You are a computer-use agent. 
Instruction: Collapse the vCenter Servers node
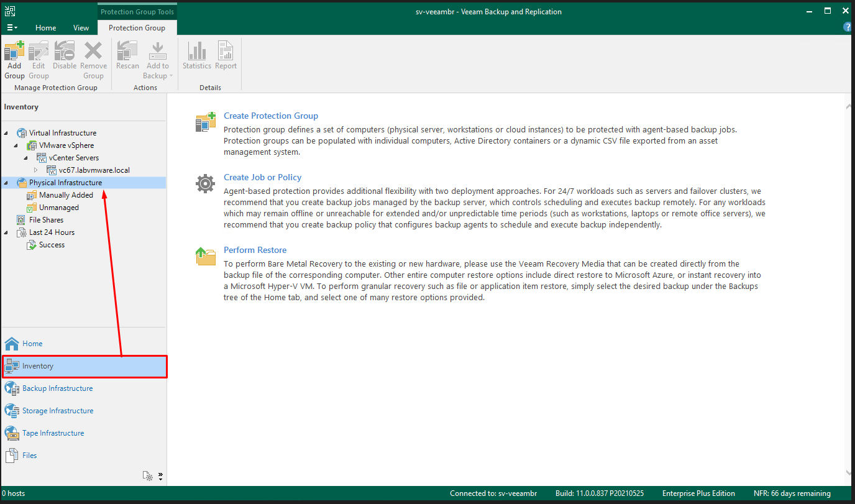pyautogui.click(x=26, y=158)
